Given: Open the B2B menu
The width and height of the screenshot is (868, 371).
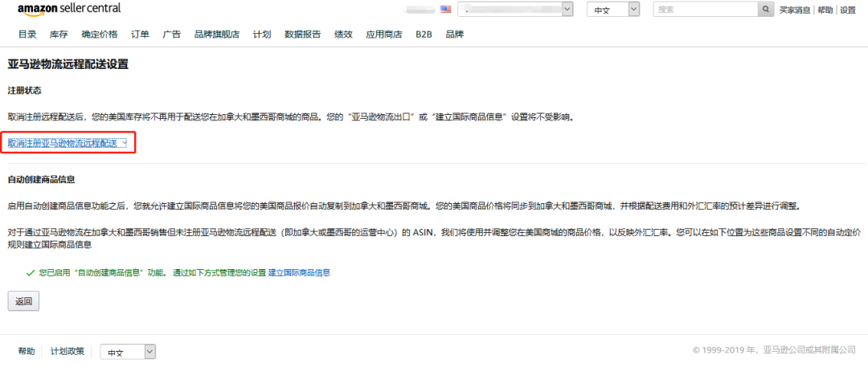Looking at the screenshot, I should coord(424,35).
